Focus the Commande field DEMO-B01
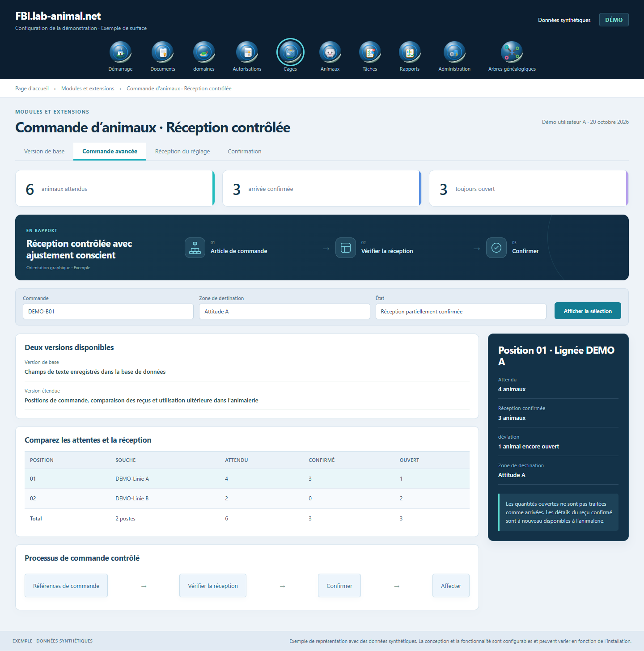Image resolution: width=644 pixels, height=651 pixels. [x=108, y=312]
